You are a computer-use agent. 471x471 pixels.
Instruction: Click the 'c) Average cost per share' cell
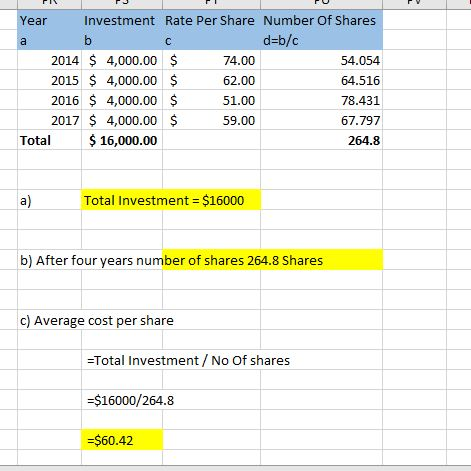pyautogui.click(x=97, y=320)
